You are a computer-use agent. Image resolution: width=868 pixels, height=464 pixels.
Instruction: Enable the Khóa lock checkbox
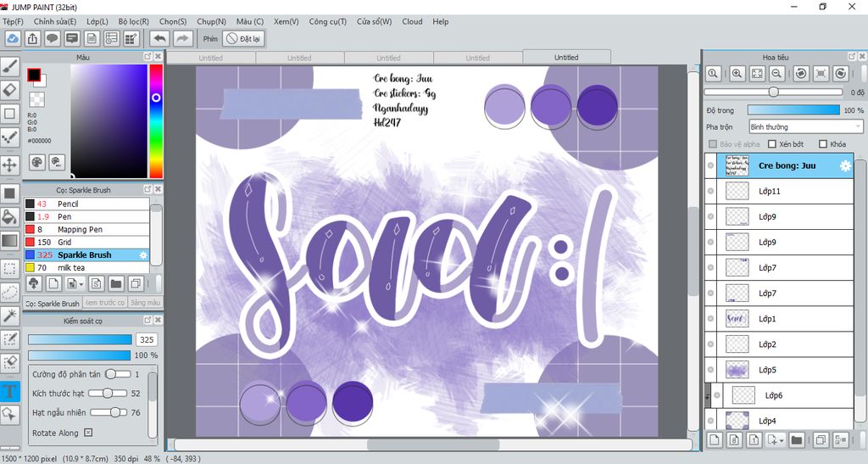point(822,144)
